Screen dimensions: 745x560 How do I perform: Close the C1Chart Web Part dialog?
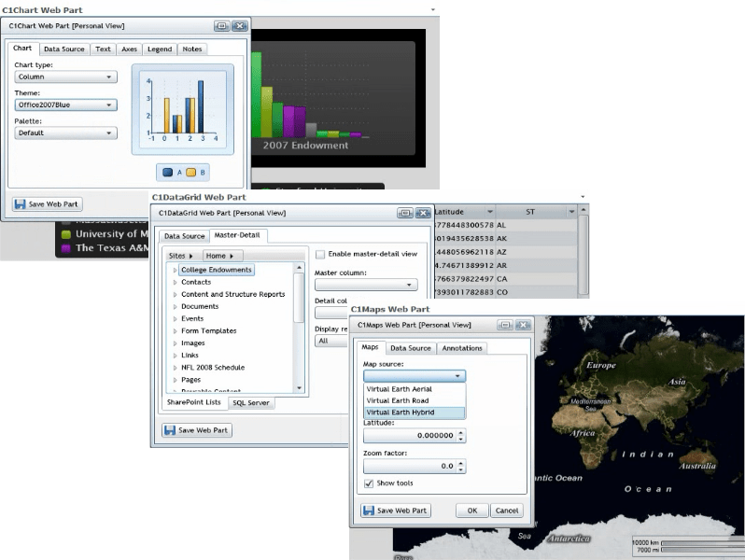239,26
